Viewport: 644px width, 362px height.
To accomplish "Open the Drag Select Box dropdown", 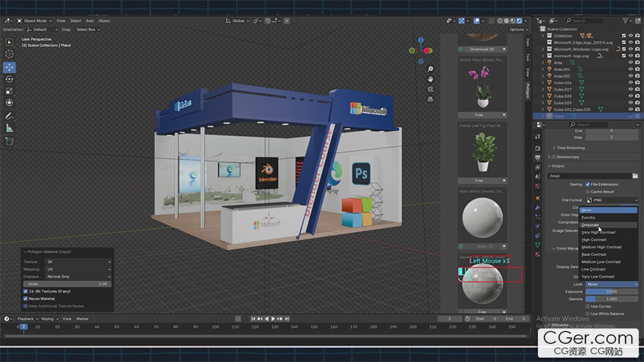I will pos(88,29).
